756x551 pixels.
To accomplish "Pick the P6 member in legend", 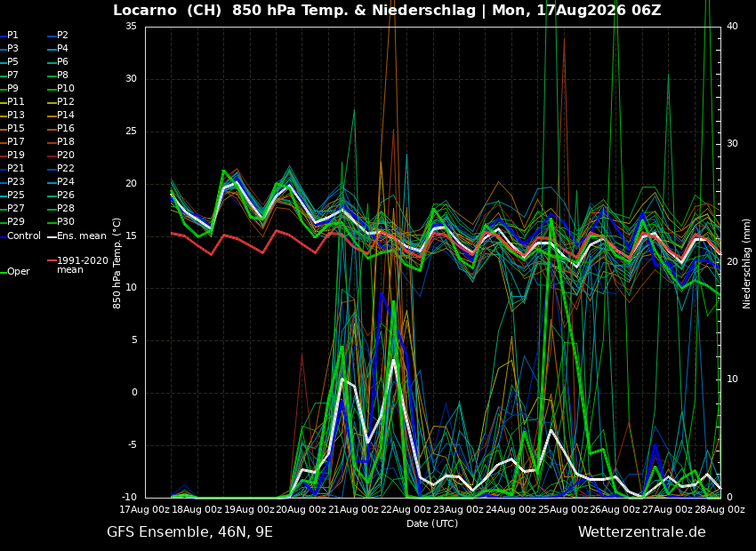I will [58, 61].
